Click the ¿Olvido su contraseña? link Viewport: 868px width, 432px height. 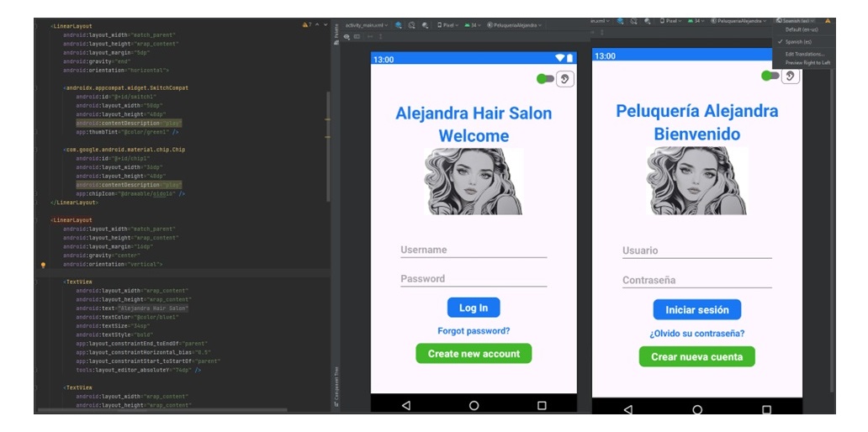696,334
